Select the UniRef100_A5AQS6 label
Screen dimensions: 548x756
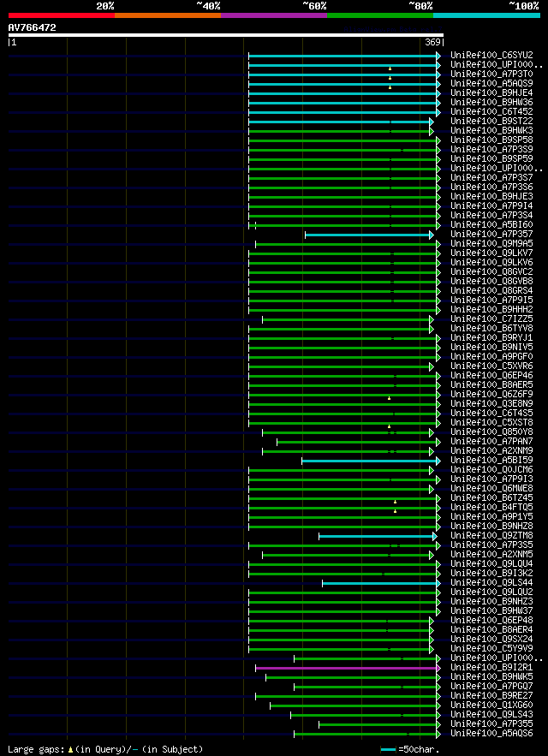click(x=491, y=734)
